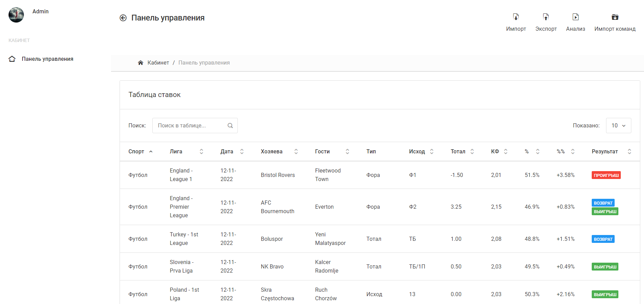Image resolution: width=644 pixels, height=304 pixels.
Task: Select the AFC Bournemouth cell
Action: [x=277, y=207]
